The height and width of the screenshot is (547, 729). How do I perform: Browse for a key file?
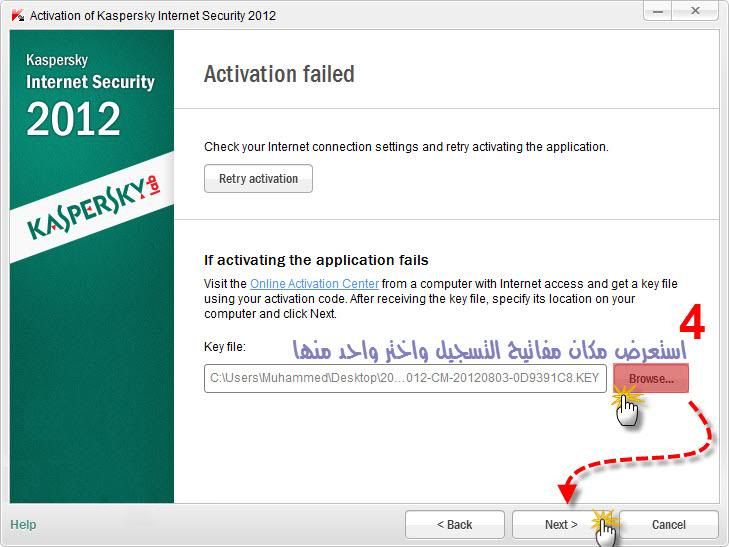[x=651, y=378]
